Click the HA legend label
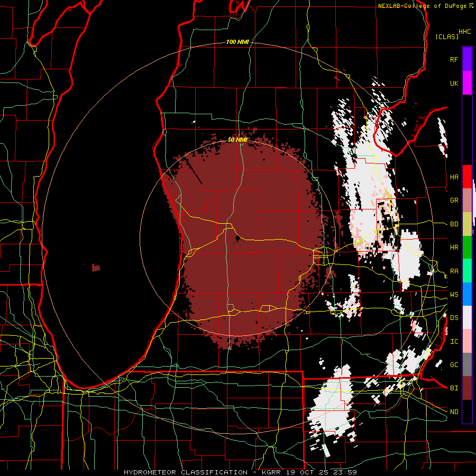476x476 pixels. coord(454,177)
